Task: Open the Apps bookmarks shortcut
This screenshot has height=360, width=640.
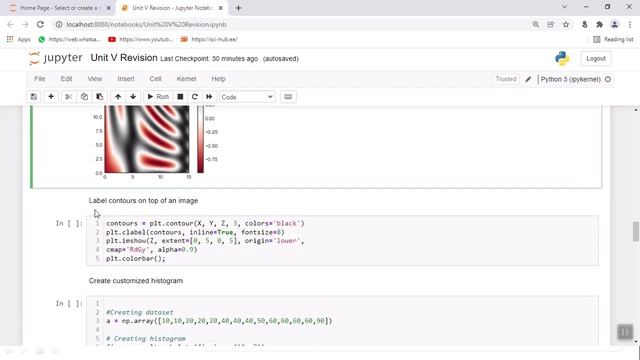Action: (x=18, y=39)
